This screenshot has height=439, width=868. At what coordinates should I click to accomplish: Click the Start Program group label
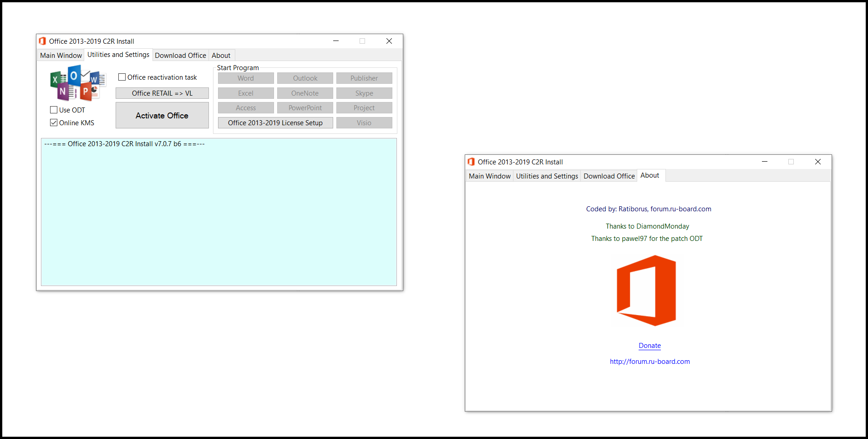coord(238,67)
